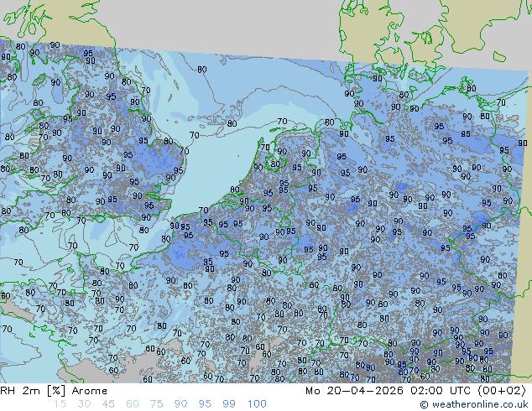Click the legend value 90
The width and height of the screenshot is (532, 411).
[x=180, y=404]
